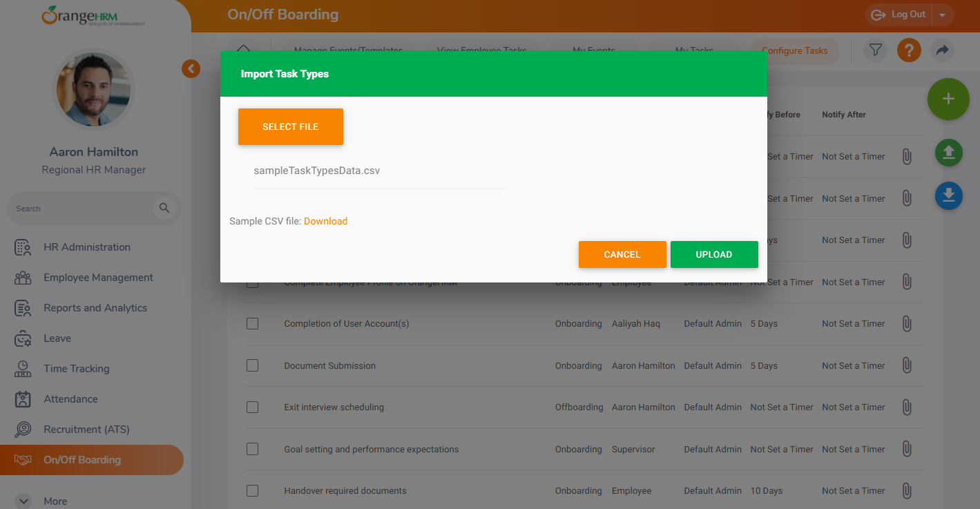Click the green upload import icon
The width and height of the screenshot is (980, 509).
click(x=948, y=153)
